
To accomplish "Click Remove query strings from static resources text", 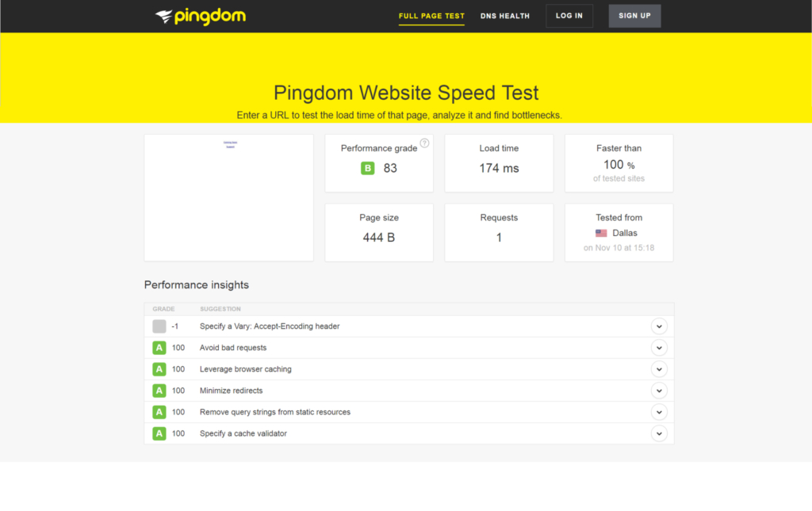I will pyautogui.click(x=275, y=412).
